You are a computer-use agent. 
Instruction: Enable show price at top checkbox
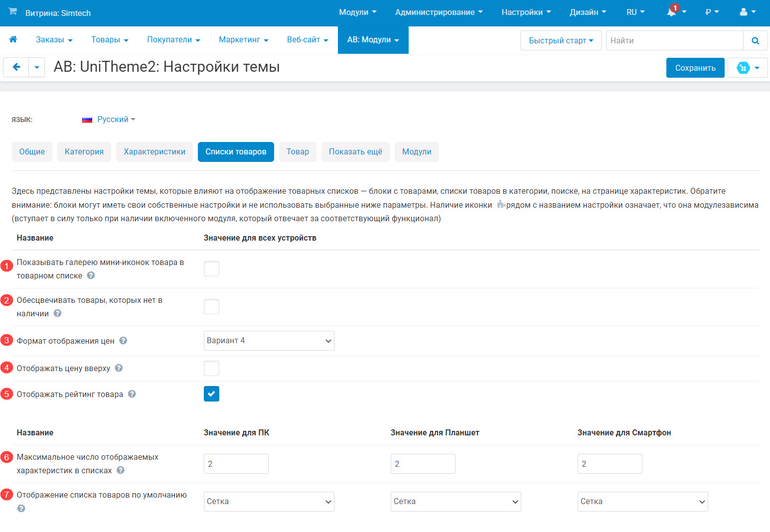pos(211,369)
